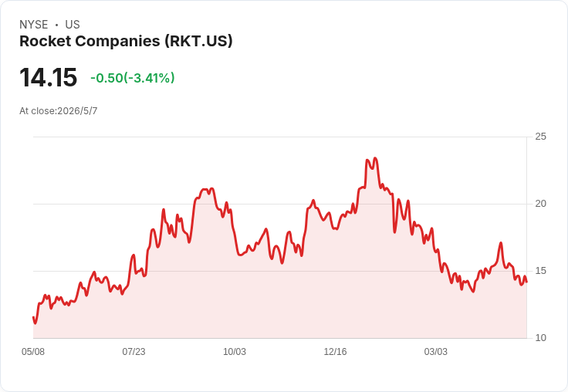Click the 20 price level label
Viewport: 568px width, 392px height.
point(540,204)
